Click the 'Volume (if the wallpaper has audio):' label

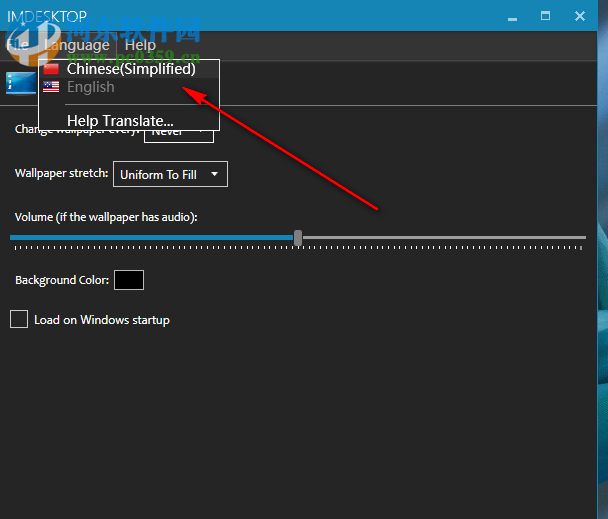pyautogui.click(x=106, y=217)
